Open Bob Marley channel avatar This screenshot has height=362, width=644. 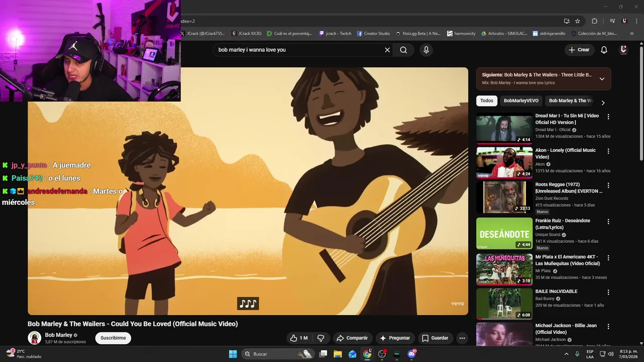(x=34, y=338)
